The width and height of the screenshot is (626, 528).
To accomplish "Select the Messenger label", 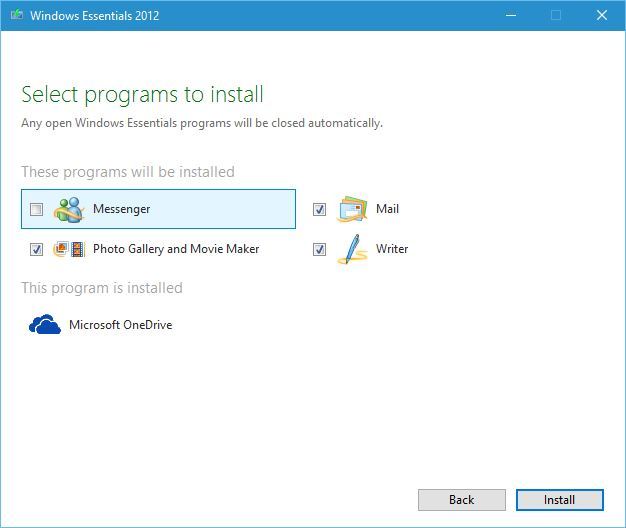I will pyautogui.click(x=121, y=209).
